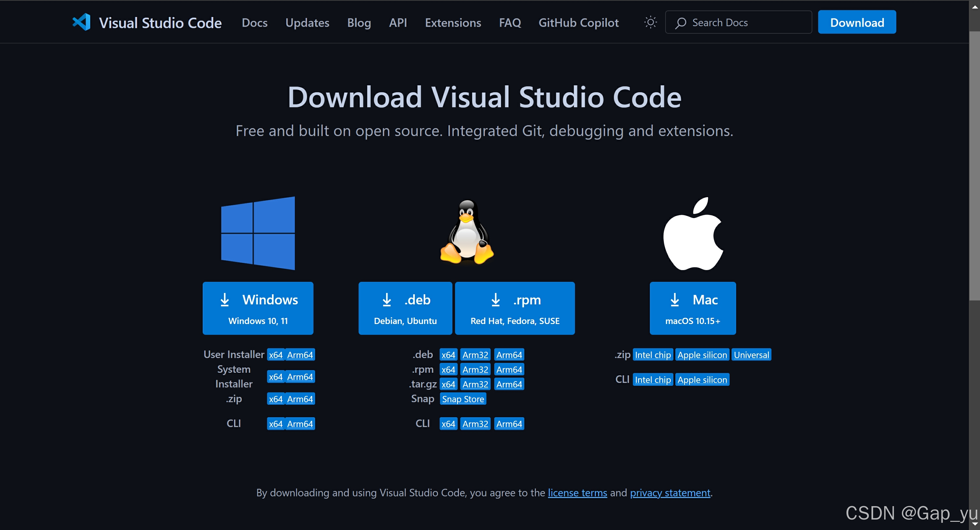The image size is (980, 530).
Task: Open the GitHub Copilot page
Action: (578, 23)
